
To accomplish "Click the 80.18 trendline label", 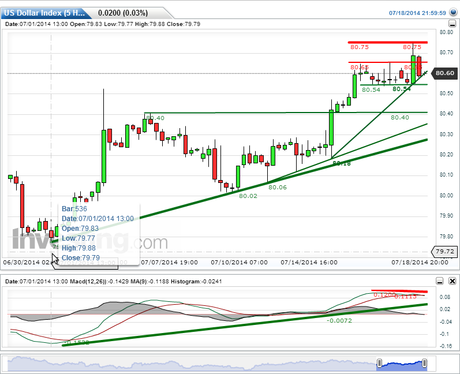I will click(x=342, y=163).
